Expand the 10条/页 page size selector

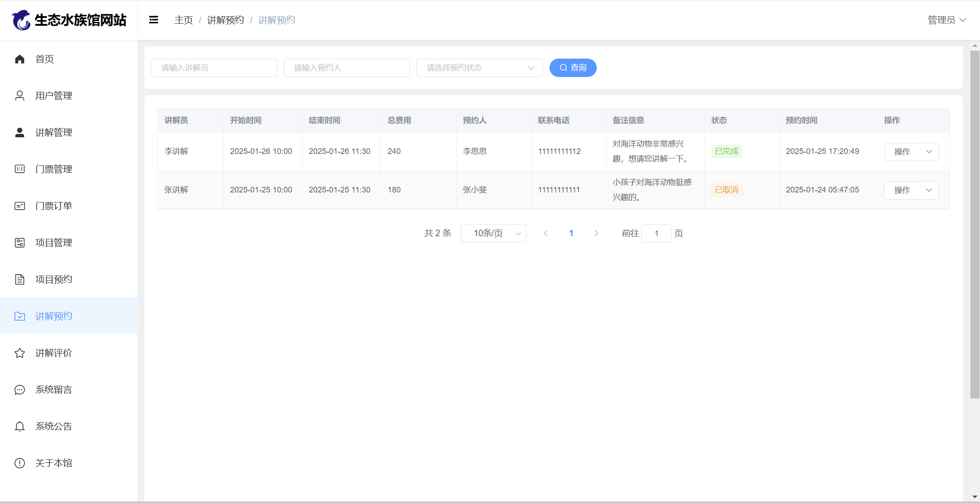click(x=493, y=233)
